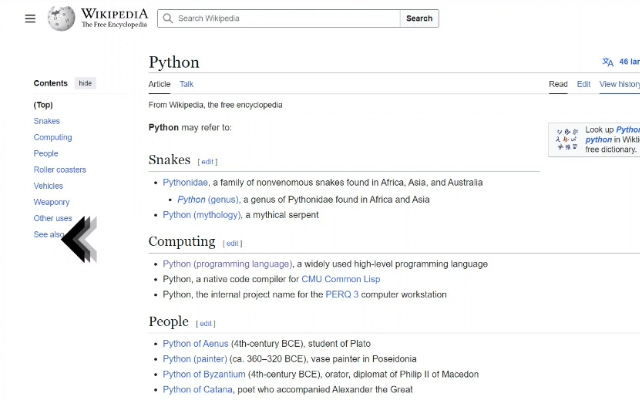Open Vehicles in the Contents list
640x400 pixels.
pyautogui.click(x=49, y=186)
